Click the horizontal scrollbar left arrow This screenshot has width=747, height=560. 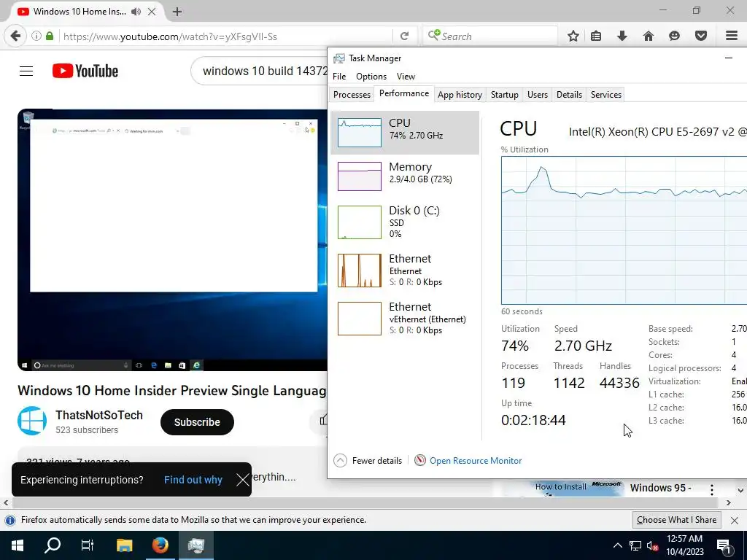pos(6,502)
